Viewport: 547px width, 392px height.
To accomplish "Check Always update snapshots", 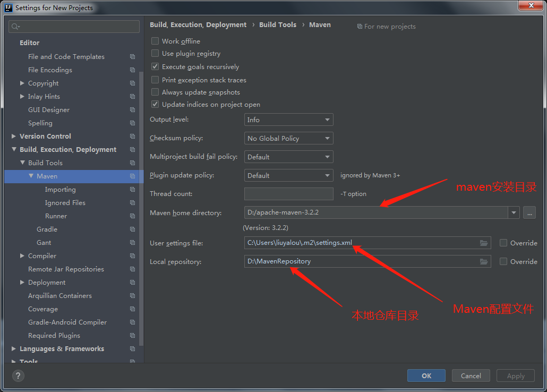I will pos(156,92).
